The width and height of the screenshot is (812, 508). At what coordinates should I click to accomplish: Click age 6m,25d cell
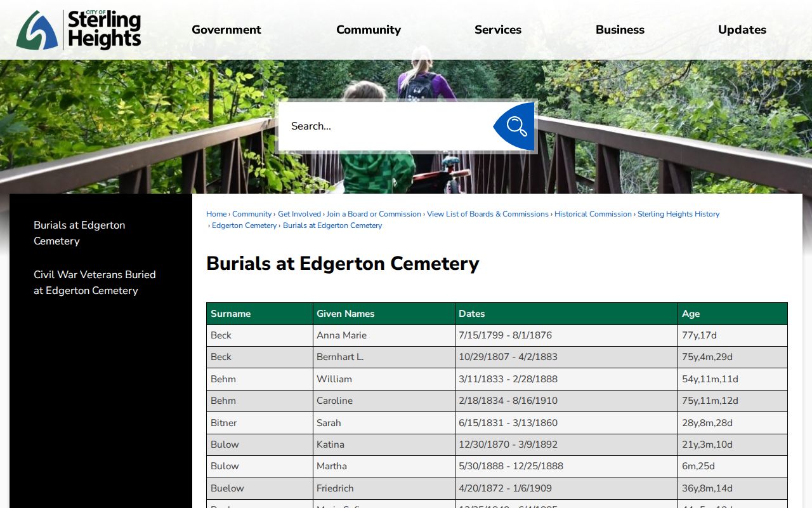pos(733,466)
